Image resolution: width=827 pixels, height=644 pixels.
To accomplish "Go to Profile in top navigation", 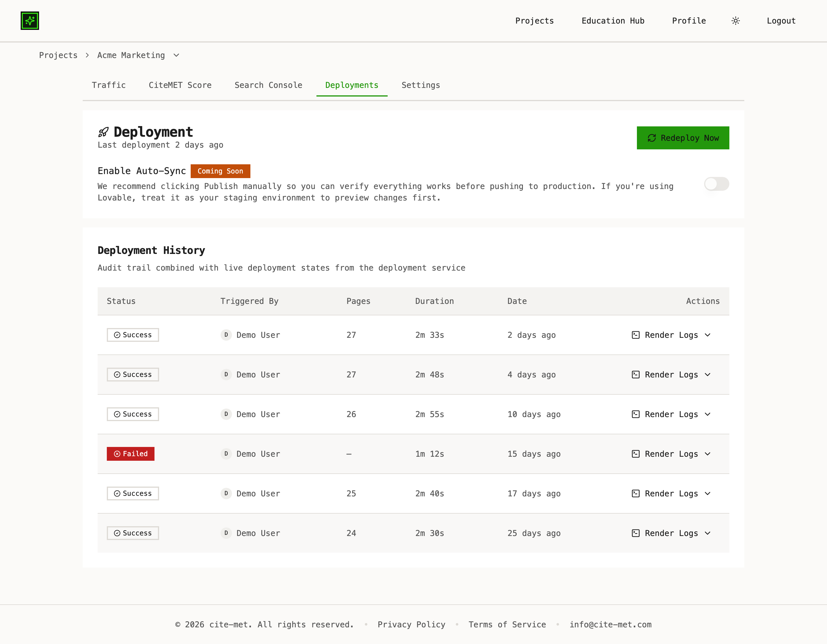I will pyautogui.click(x=689, y=21).
